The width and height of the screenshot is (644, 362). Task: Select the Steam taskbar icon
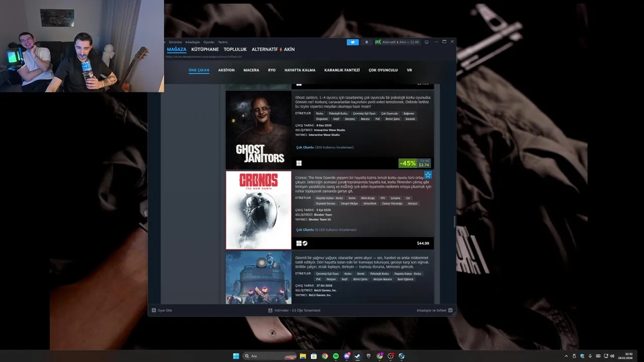coord(358,356)
